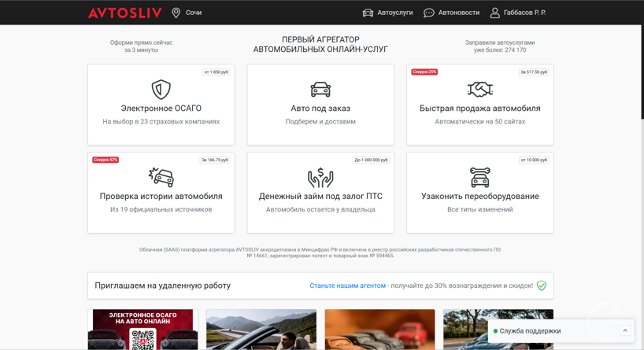Open Проверка истории автомобиля title
The height and width of the screenshot is (350, 644).
[x=161, y=196]
